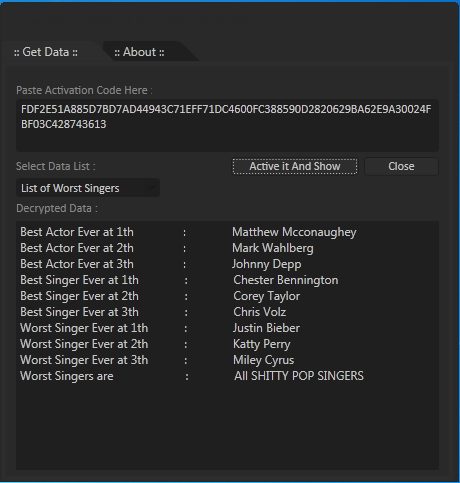Click the 'Worst Singers are' label
Viewport: 460px width, 483px height.
point(67,376)
